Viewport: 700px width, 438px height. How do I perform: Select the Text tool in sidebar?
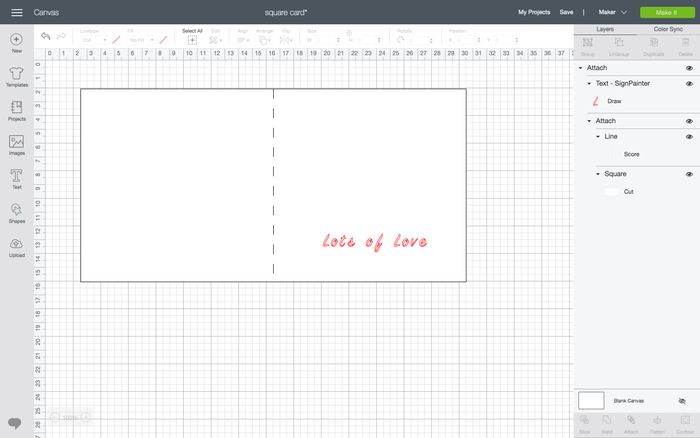16,178
